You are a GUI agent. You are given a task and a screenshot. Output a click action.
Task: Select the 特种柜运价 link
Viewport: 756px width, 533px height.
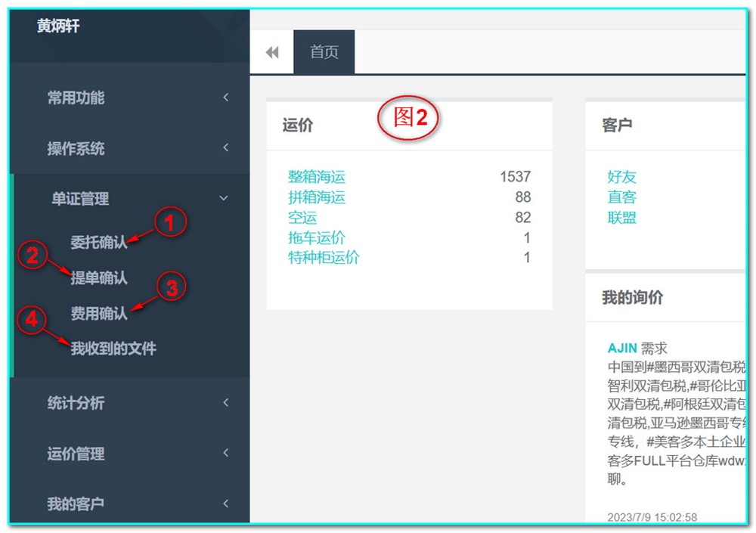coord(324,258)
